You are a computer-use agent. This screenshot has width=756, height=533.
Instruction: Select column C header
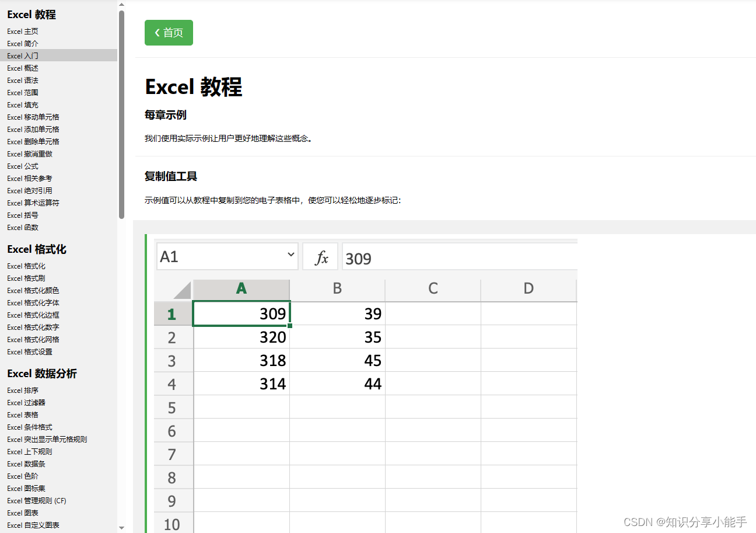(433, 288)
